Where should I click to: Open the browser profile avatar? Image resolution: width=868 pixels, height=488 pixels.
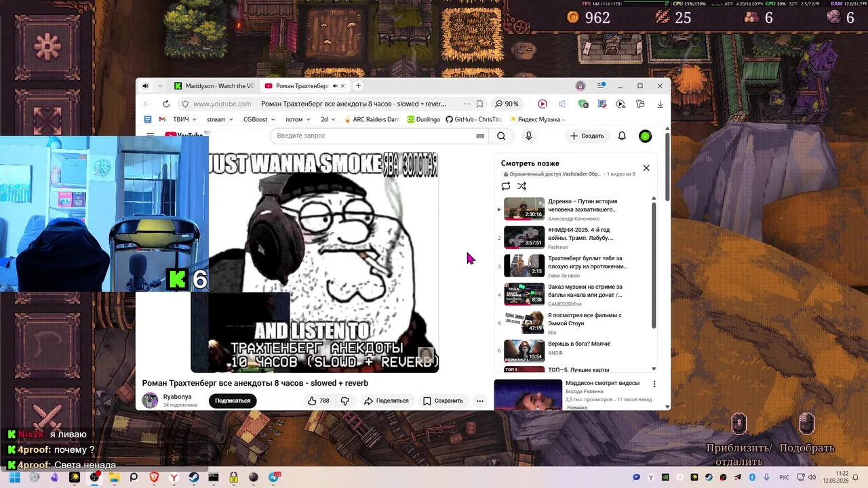click(x=580, y=86)
